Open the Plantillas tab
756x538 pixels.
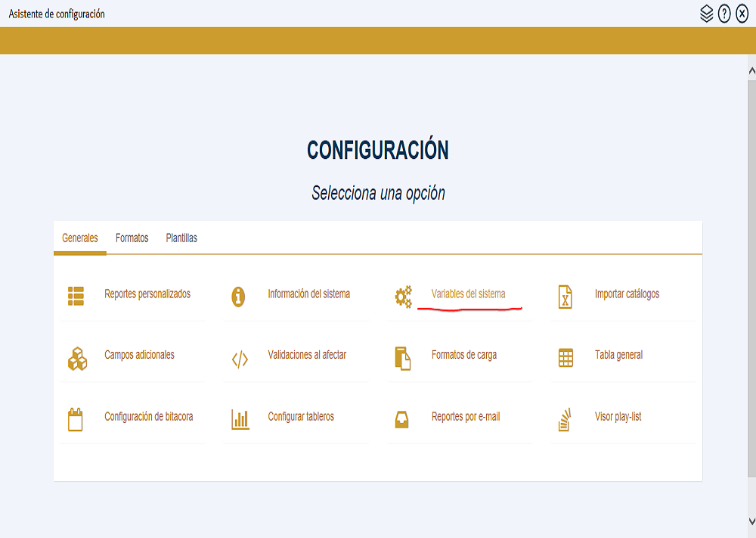(x=181, y=238)
